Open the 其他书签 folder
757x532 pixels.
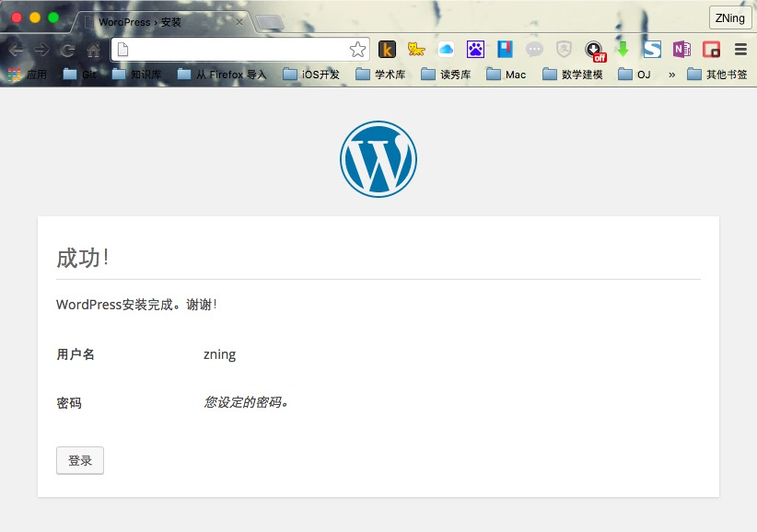coord(716,75)
